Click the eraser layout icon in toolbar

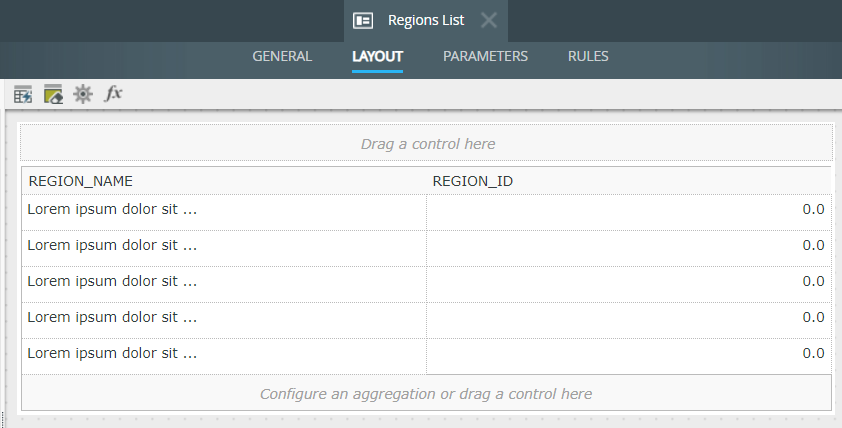click(53, 94)
